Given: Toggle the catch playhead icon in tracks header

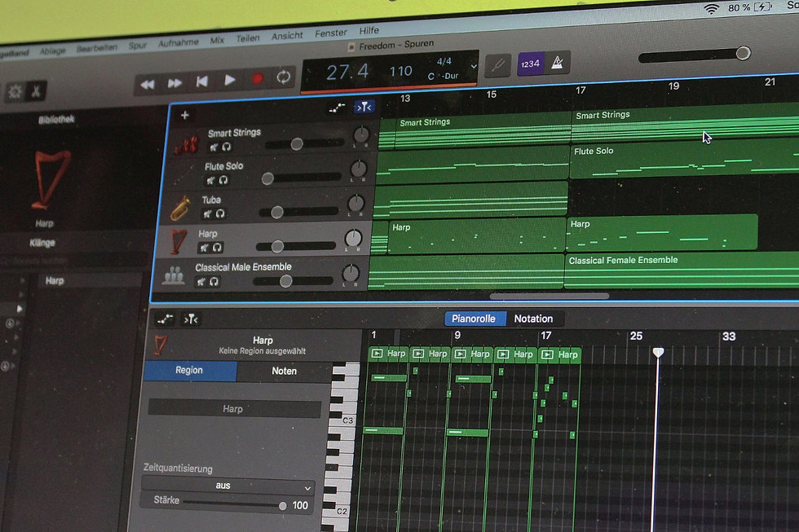Looking at the screenshot, I should point(364,107).
